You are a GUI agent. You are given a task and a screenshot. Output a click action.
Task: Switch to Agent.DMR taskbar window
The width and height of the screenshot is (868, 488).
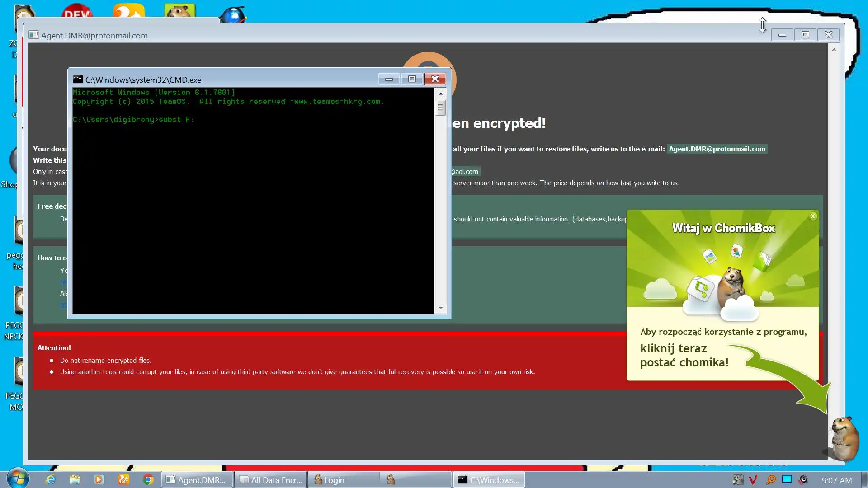click(196, 480)
